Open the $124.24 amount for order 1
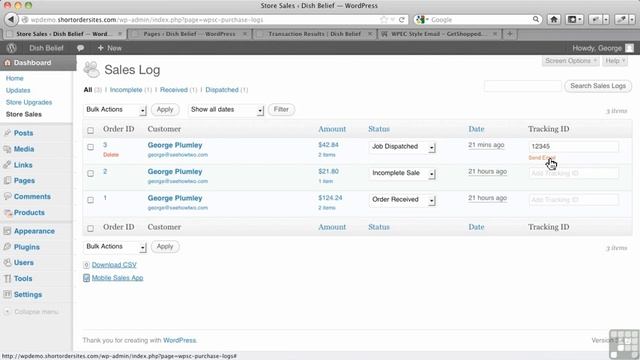This screenshot has height=360, width=640. pos(330,198)
